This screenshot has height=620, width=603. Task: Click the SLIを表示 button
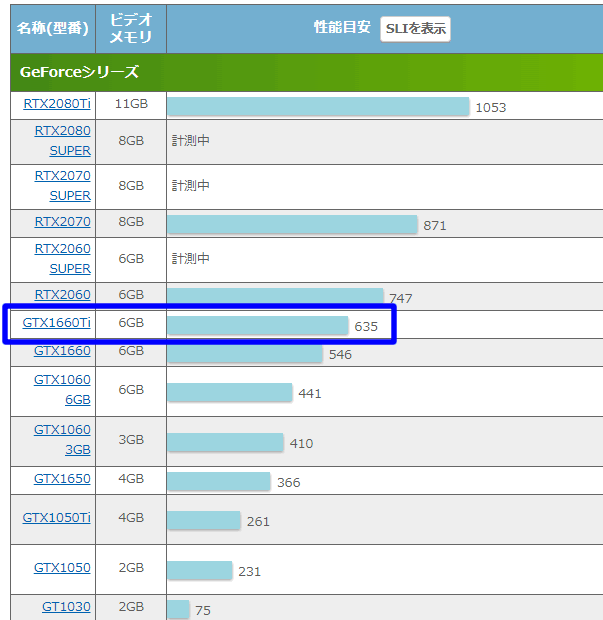coord(415,29)
